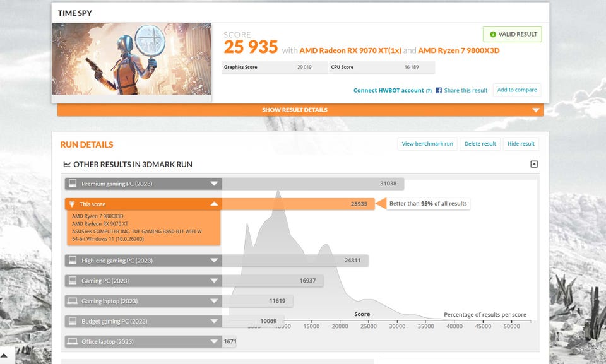Image resolution: width=606 pixels, height=364 pixels.
Task: Click the 11619 Gaming laptop bar value
Action: pyautogui.click(x=278, y=301)
